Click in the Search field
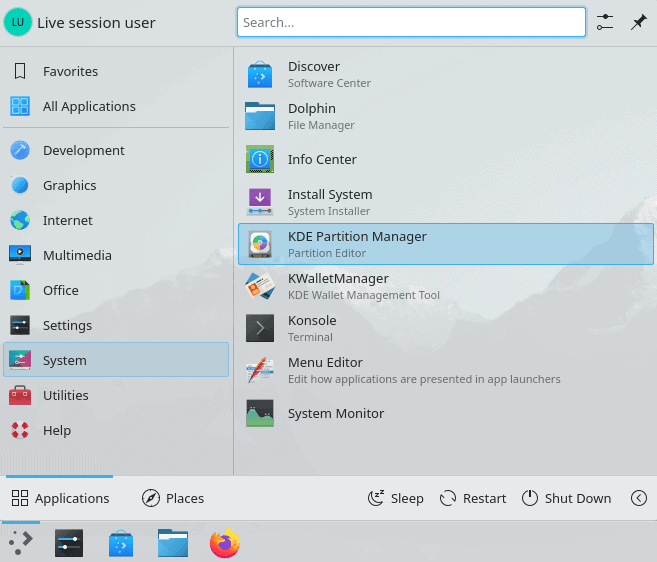The width and height of the screenshot is (657, 562). point(411,22)
